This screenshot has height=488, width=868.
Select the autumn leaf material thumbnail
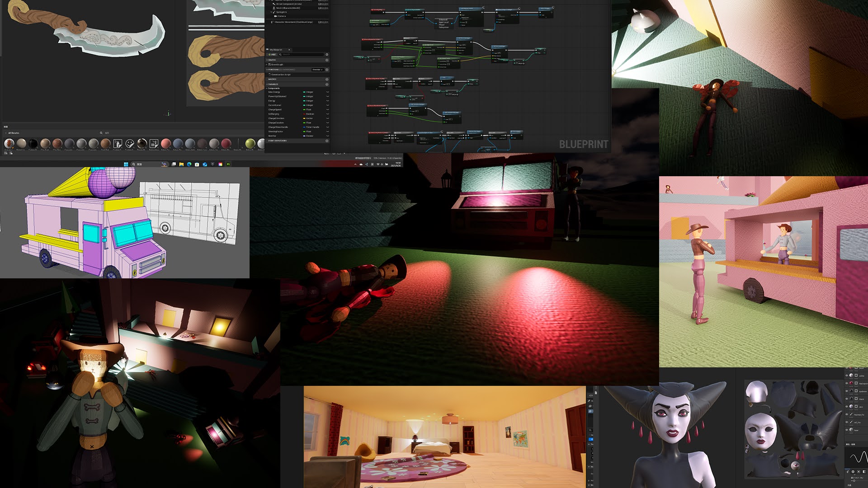pyautogui.click(x=9, y=143)
